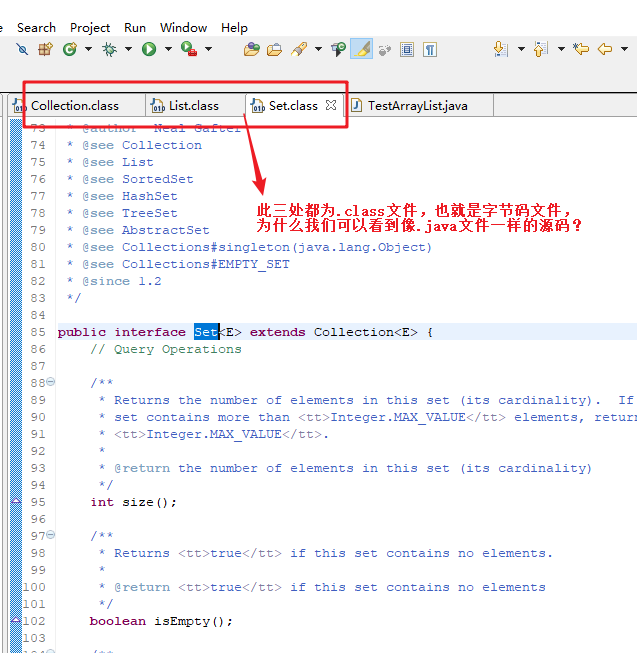Click the Next Annotation down-arrow icon
Image resolution: width=637 pixels, height=653 pixels.
coord(501,50)
